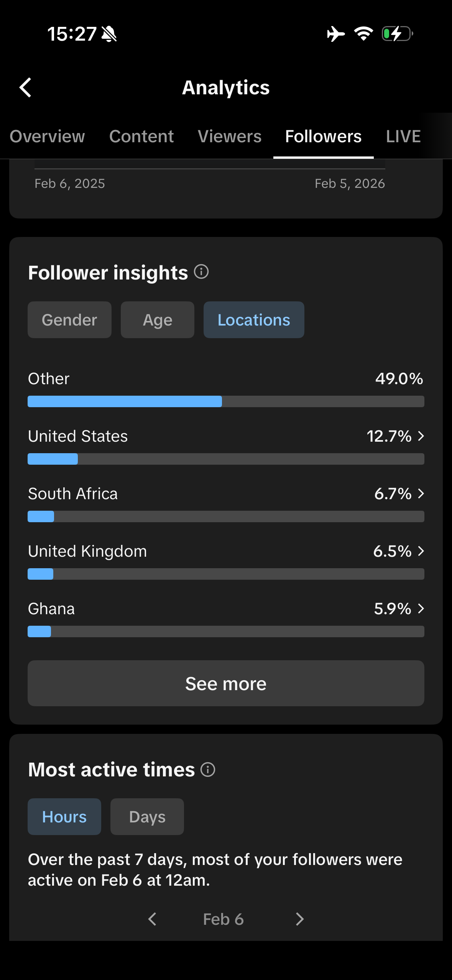Open the Viewers tab
This screenshot has height=980, width=452.
pos(229,136)
